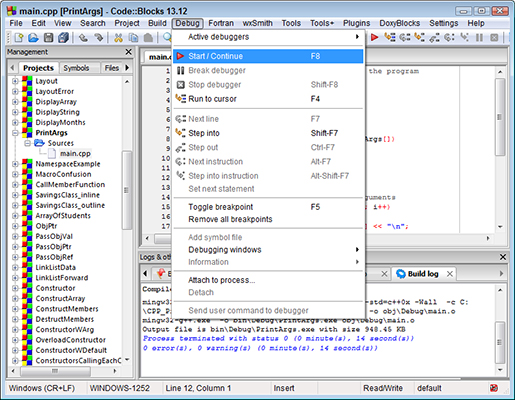The image size is (515, 400).
Task: Collapse the PrintArgs project node
Action: (x=15, y=133)
